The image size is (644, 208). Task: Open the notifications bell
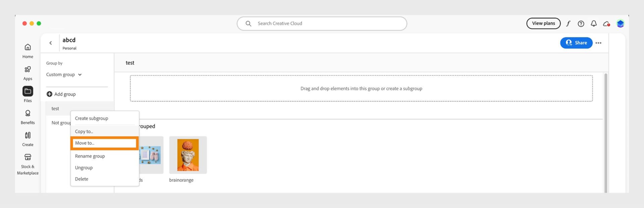pos(594,23)
